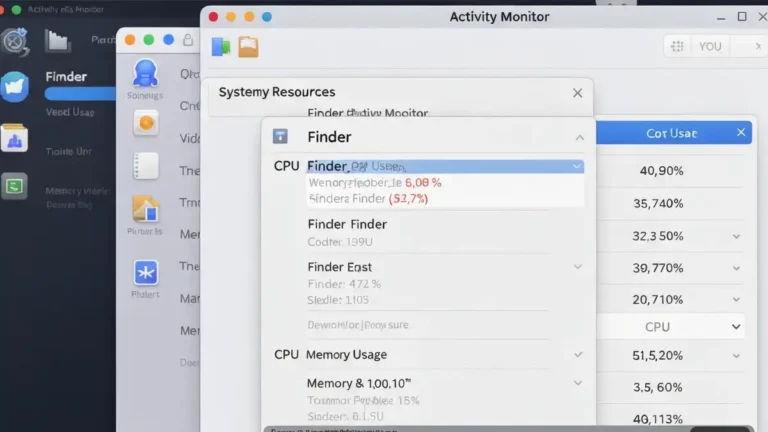768x432 pixels.
Task: Expand the CPU Memory Usage row chevron
Action: pyautogui.click(x=578, y=355)
